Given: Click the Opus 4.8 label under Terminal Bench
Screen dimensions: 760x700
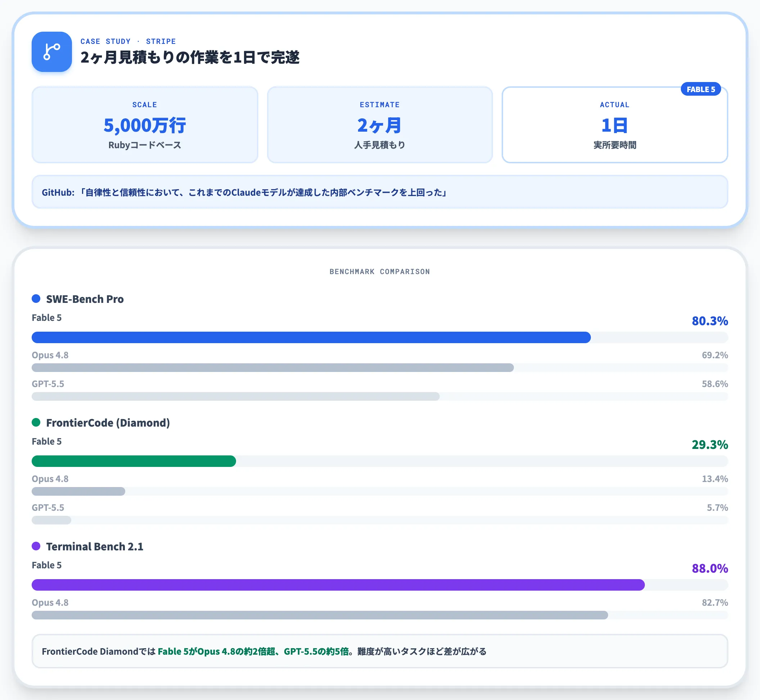Looking at the screenshot, I should click(x=50, y=602).
